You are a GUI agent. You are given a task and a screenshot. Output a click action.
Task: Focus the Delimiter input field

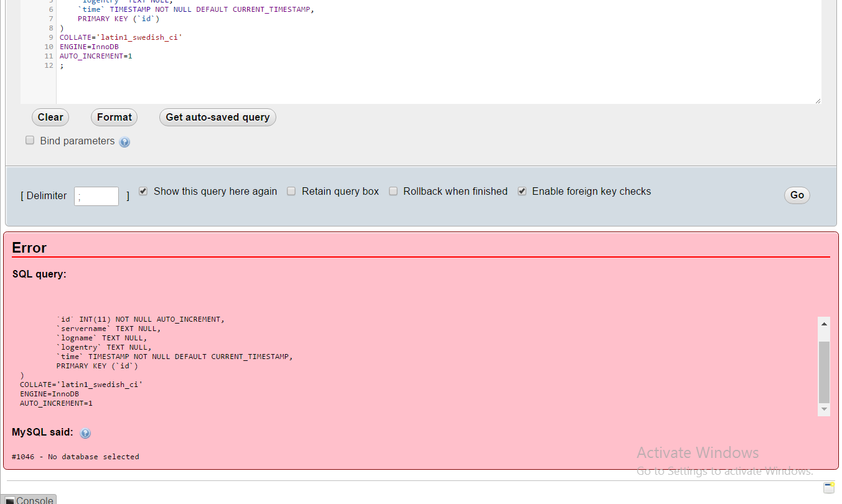coord(96,196)
